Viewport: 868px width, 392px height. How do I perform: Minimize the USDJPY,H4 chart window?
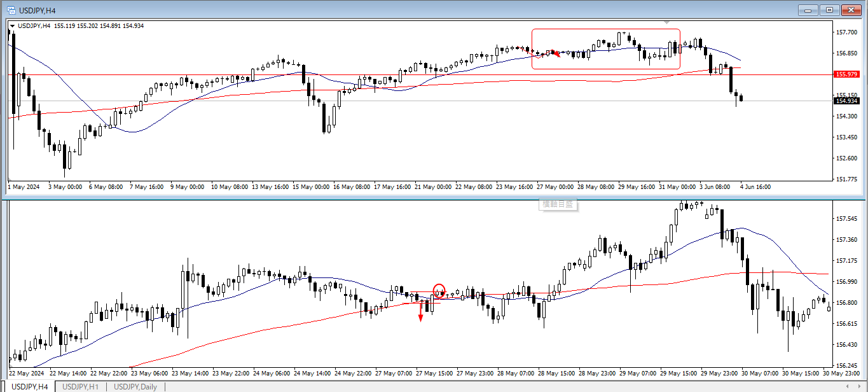coord(808,10)
